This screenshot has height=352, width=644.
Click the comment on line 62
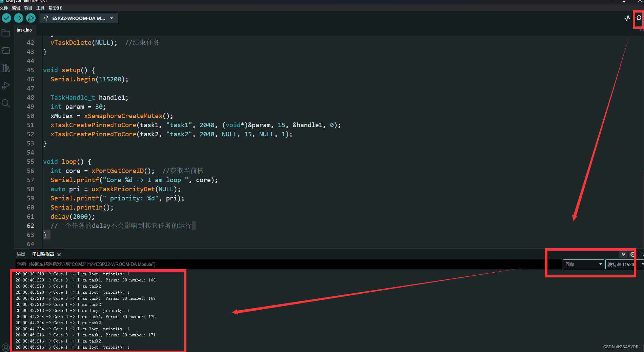[x=121, y=226]
